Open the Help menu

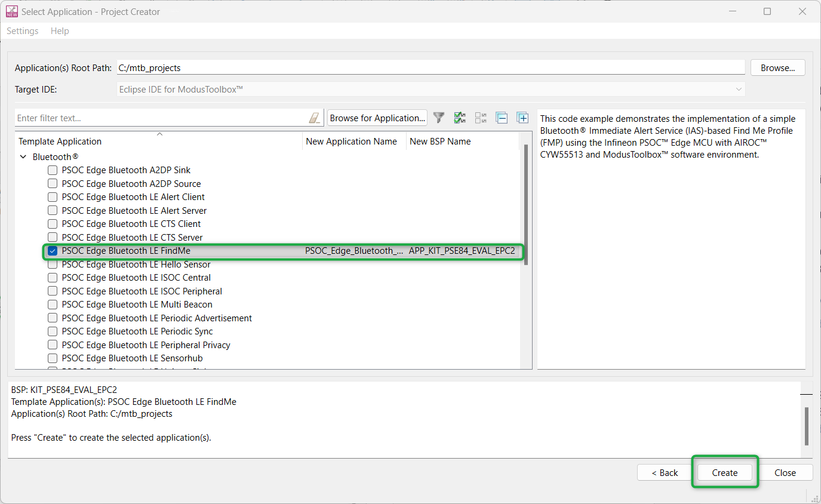[x=60, y=31]
